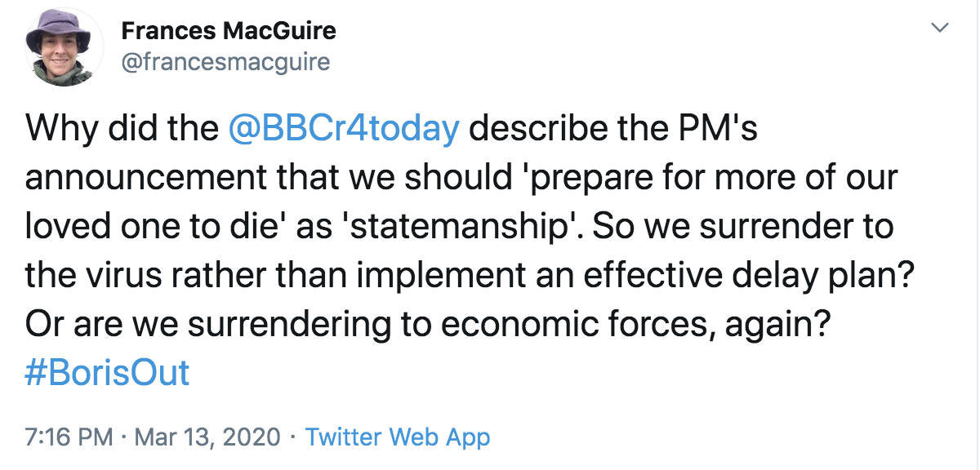The image size is (980, 470).
Task: Open the Frances MacGuire display name
Action: (x=228, y=31)
